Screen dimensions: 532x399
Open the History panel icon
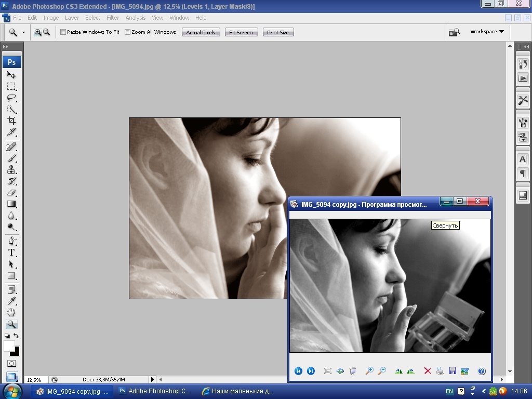pyautogui.click(x=523, y=64)
